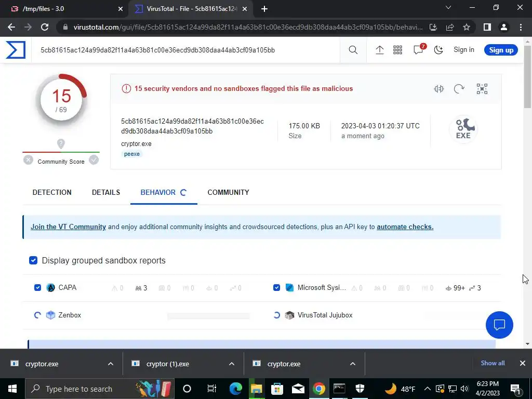Open Windows Security shield on taskbar
The height and width of the screenshot is (399, 532).
pyautogui.click(x=360, y=389)
